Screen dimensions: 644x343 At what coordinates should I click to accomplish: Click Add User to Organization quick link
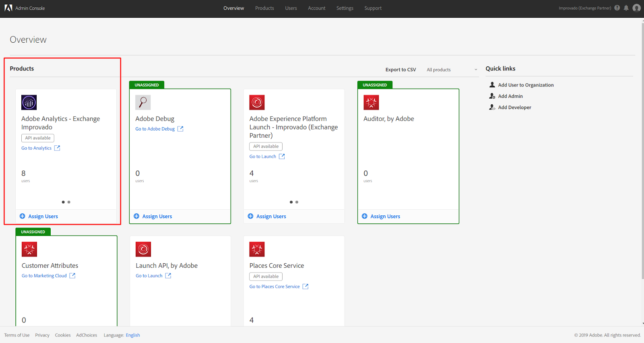[526, 85]
